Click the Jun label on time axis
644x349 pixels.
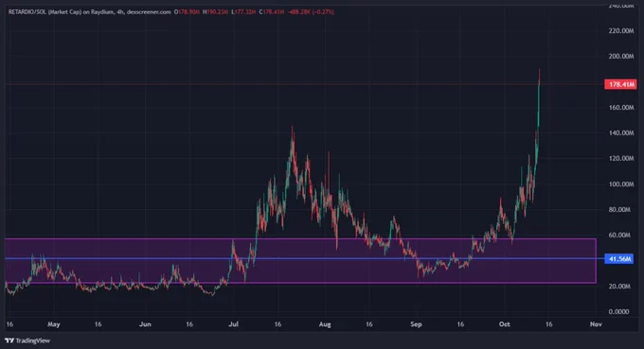145,324
